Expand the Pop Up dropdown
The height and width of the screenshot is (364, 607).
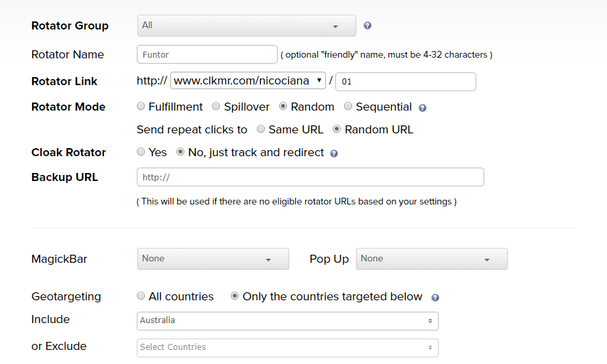431,259
